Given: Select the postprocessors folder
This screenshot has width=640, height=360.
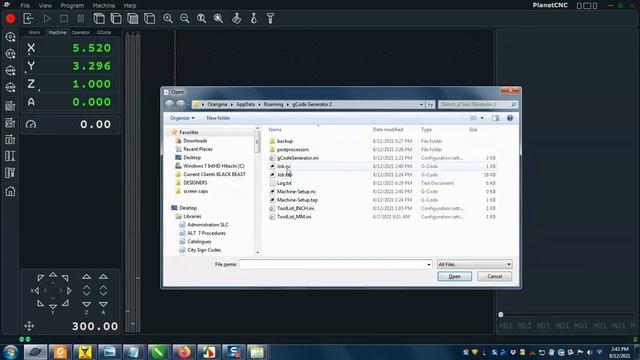Looking at the screenshot, I should 293,149.
